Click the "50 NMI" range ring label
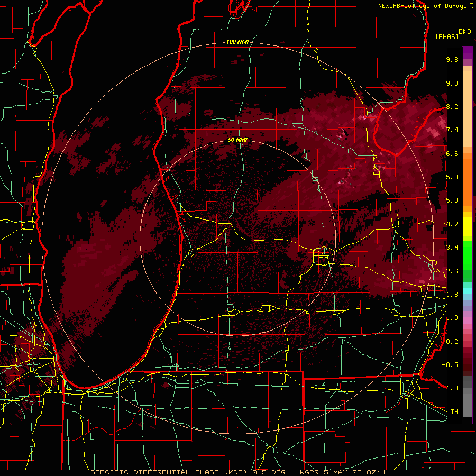 tap(237, 140)
